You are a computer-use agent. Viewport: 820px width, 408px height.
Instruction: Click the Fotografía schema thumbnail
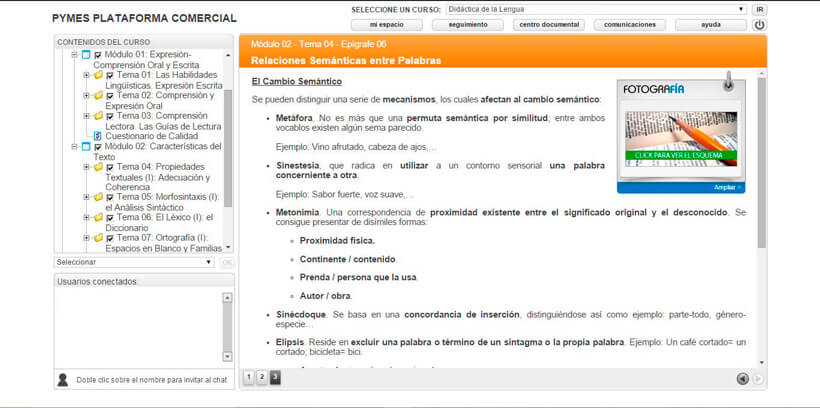[x=681, y=139]
